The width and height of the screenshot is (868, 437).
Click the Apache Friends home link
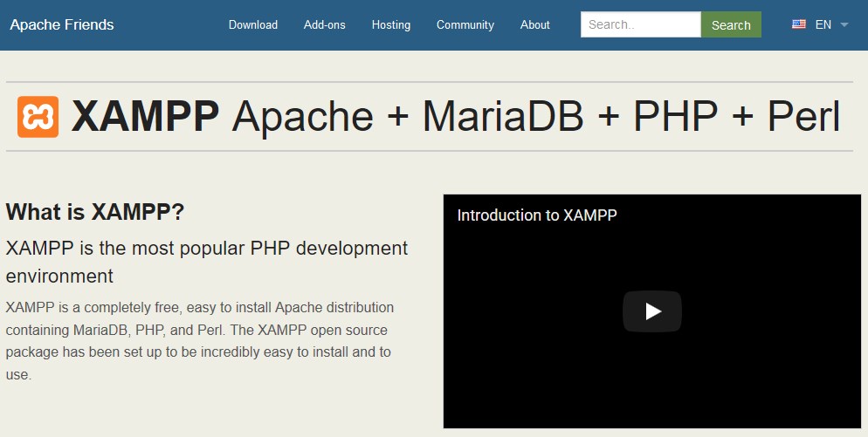62,24
